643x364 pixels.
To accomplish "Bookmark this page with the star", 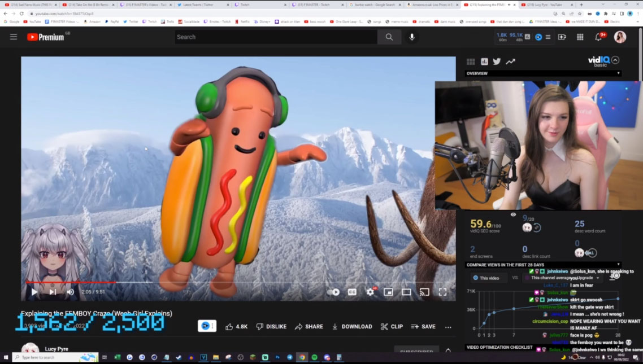I will [580, 14].
